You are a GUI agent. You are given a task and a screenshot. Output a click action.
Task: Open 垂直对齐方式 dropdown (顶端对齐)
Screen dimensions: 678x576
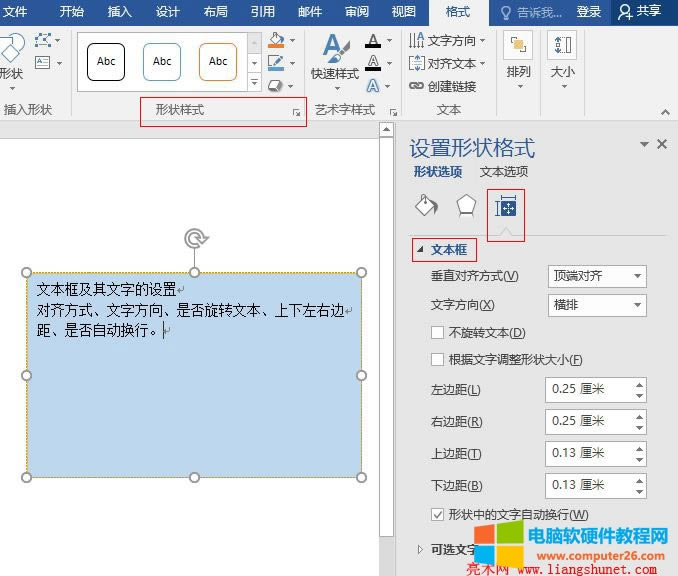click(596, 276)
